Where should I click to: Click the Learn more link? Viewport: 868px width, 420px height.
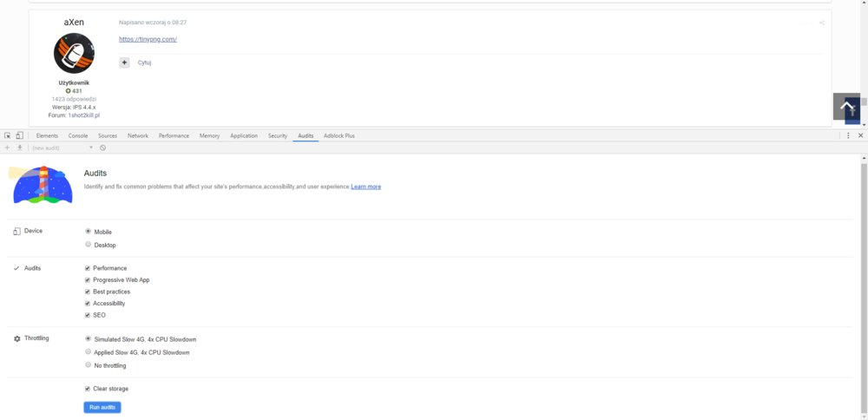pyautogui.click(x=365, y=187)
